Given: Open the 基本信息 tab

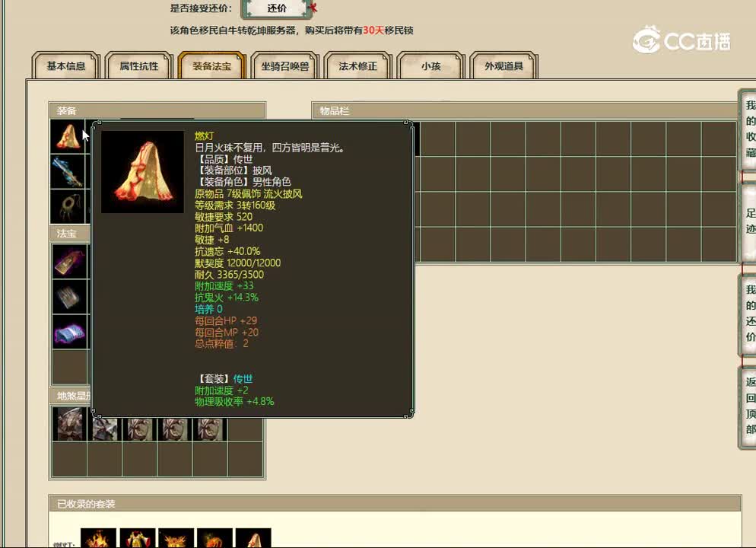Looking at the screenshot, I should pos(65,65).
